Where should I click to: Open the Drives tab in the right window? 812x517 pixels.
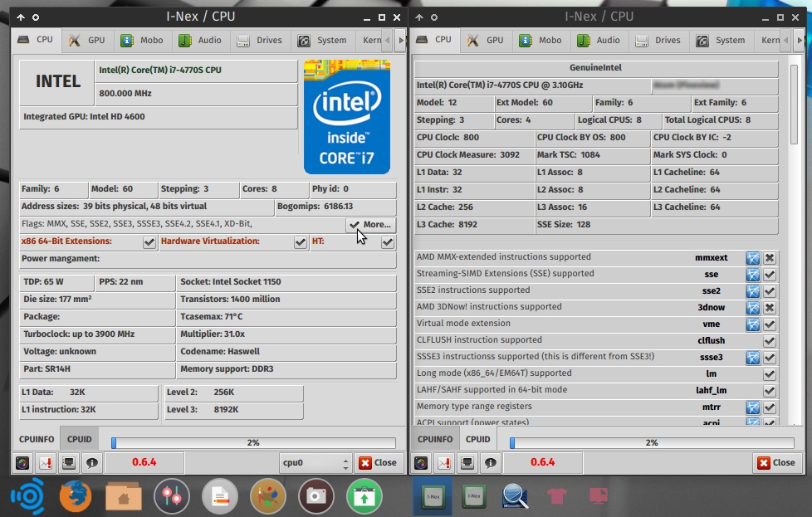[658, 41]
